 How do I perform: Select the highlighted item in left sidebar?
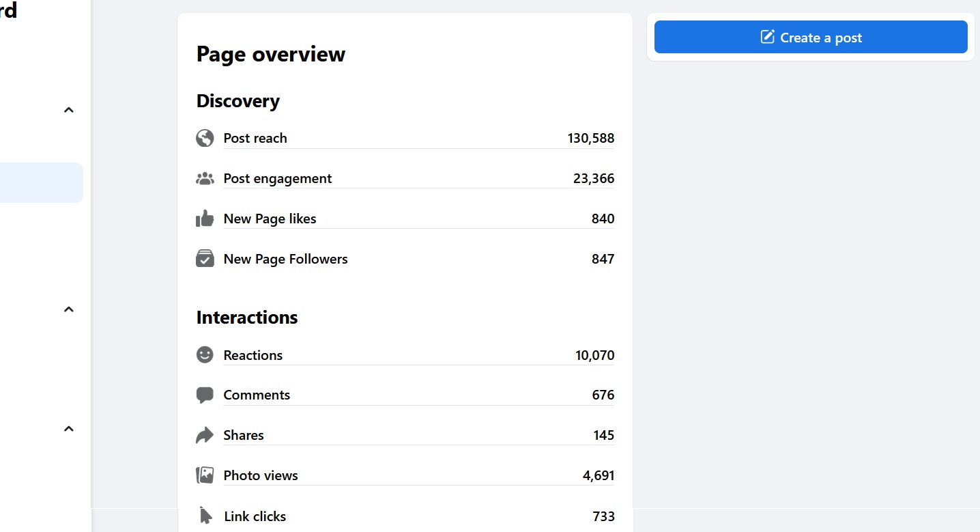click(x=41, y=182)
